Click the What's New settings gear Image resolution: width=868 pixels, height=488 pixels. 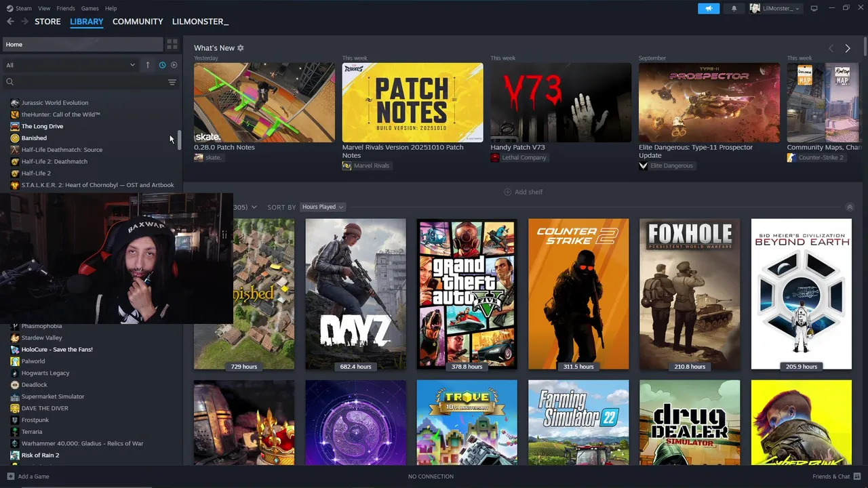tap(240, 48)
